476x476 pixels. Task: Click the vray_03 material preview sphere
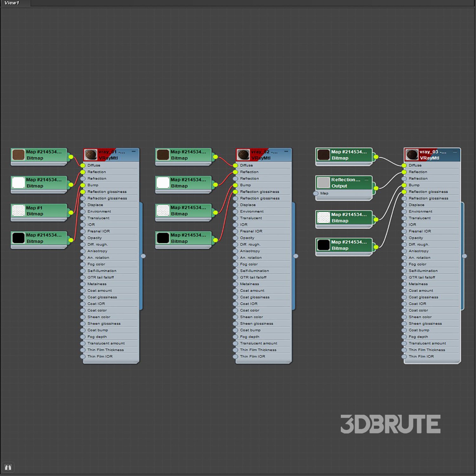tap(412, 155)
